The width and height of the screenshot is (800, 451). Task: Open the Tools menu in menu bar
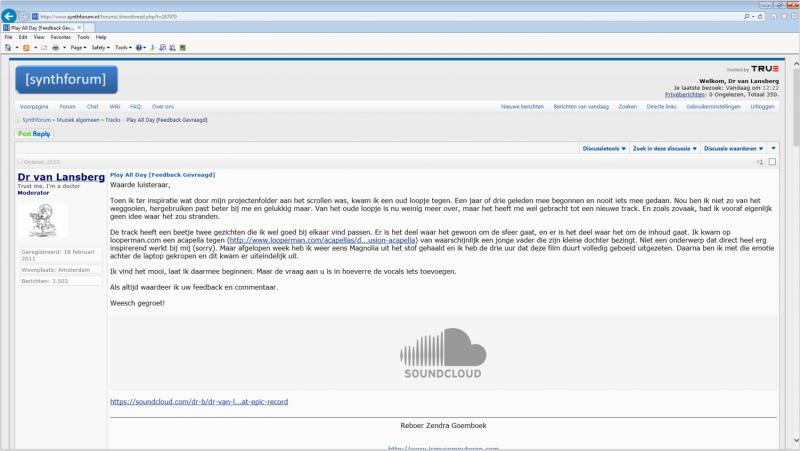coord(83,37)
